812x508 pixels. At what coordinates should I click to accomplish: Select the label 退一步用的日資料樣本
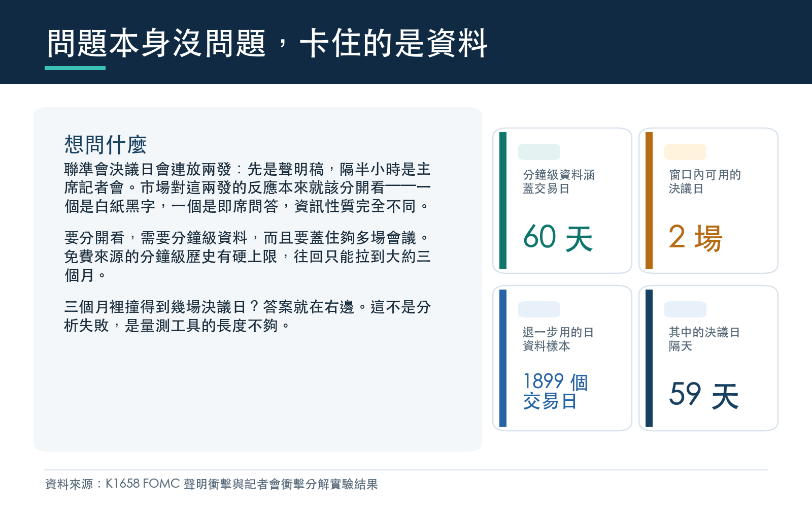point(558,339)
